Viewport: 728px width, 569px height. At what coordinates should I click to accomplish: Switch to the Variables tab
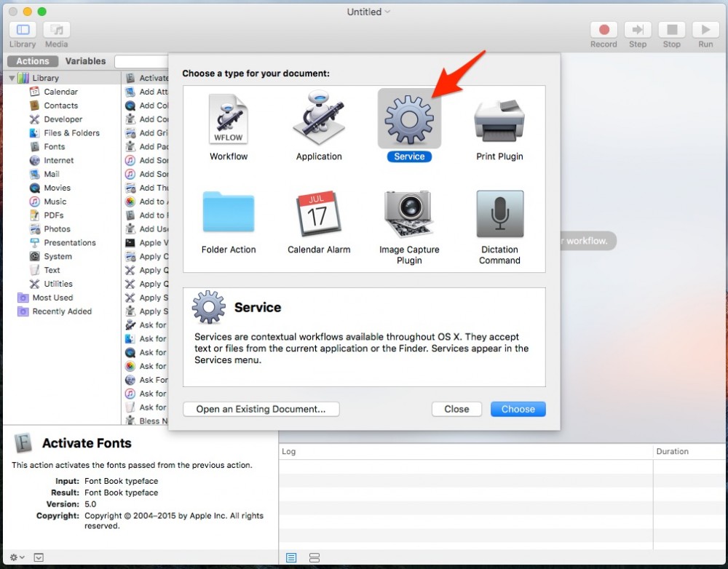(85, 61)
